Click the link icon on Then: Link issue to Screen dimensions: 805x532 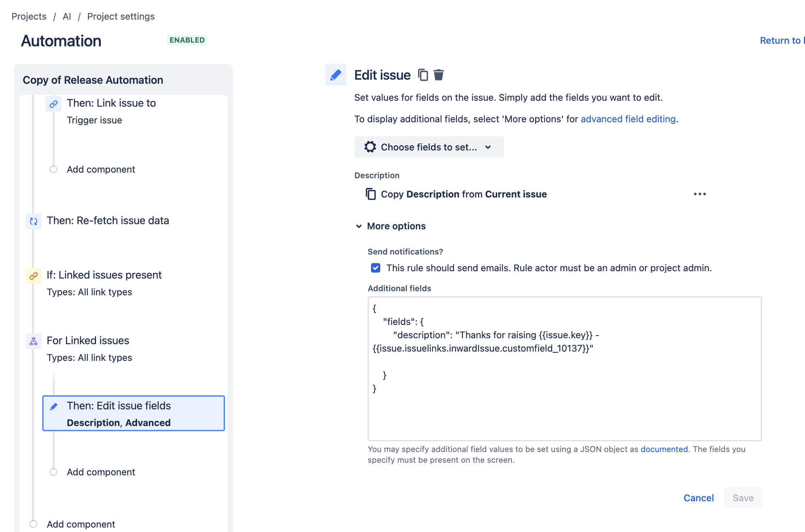tap(53, 104)
